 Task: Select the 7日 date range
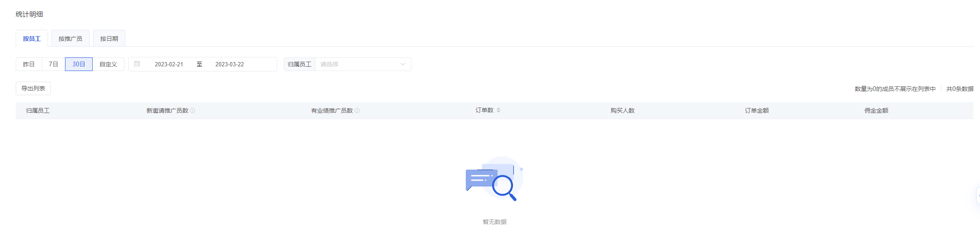tap(54, 64)
